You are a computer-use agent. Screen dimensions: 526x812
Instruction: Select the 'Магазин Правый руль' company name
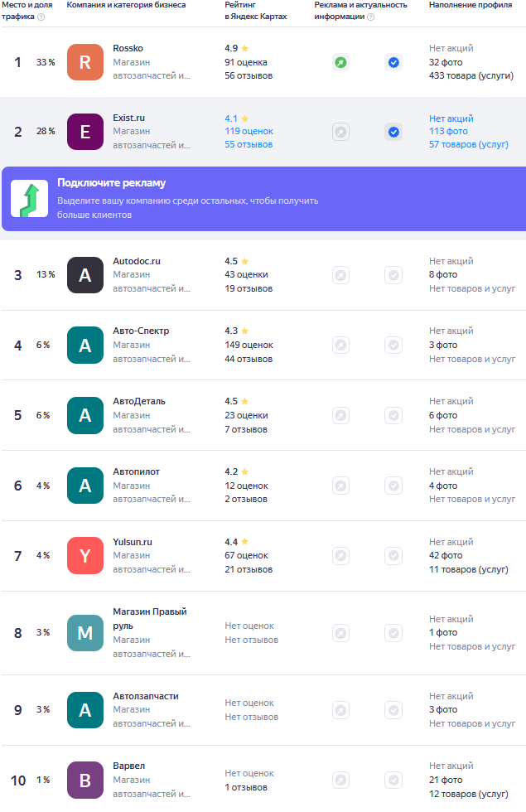149,618
